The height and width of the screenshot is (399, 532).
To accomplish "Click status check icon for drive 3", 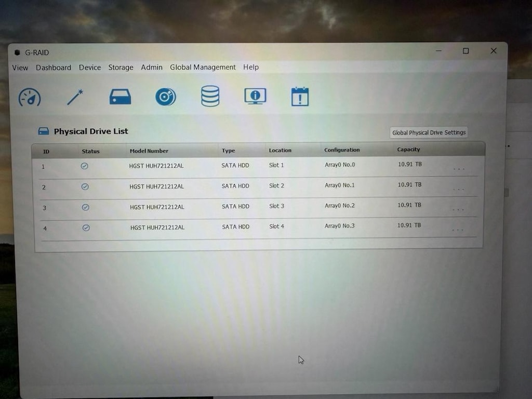I will tap(86, 207).
